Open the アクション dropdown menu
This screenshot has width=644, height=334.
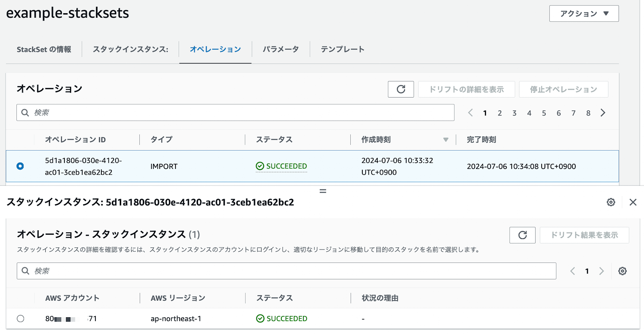tap(584, 14)
